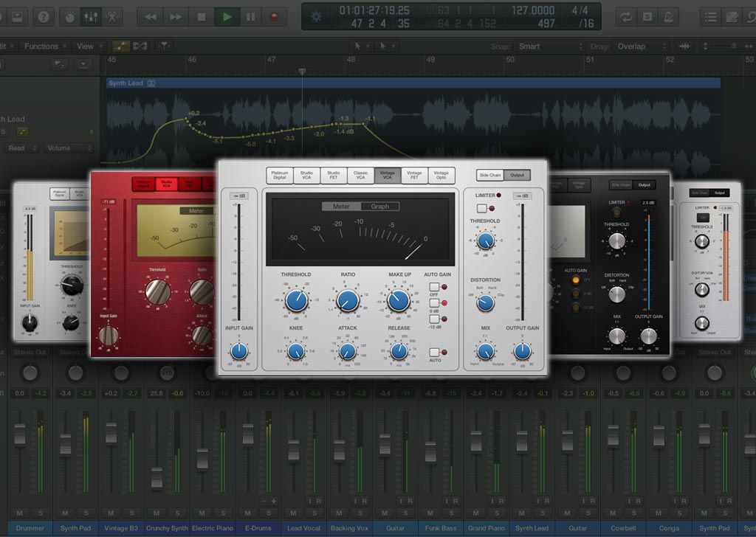Toggle the yellow Show Automation icon
This screenshot has width=756, height=537.
tap(120, 46)
